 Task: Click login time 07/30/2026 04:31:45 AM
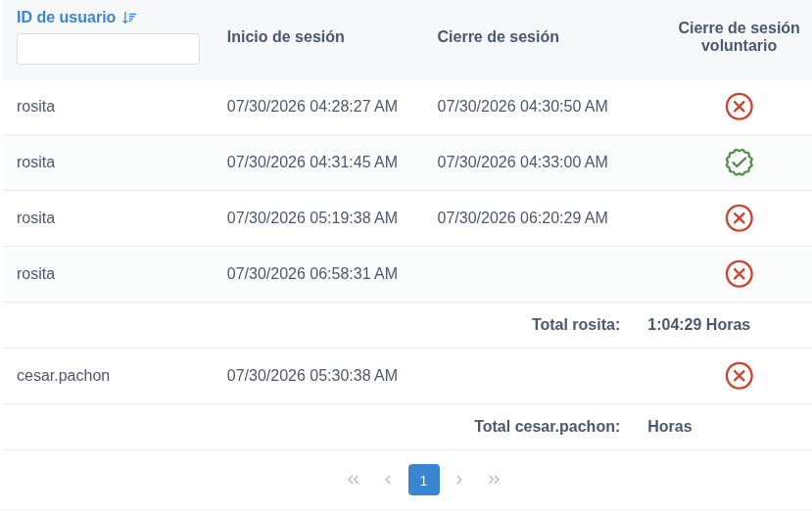[x=312, y=162]
